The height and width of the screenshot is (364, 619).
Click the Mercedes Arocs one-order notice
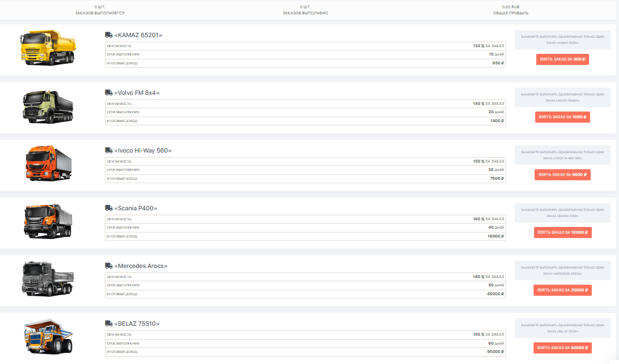562,271
